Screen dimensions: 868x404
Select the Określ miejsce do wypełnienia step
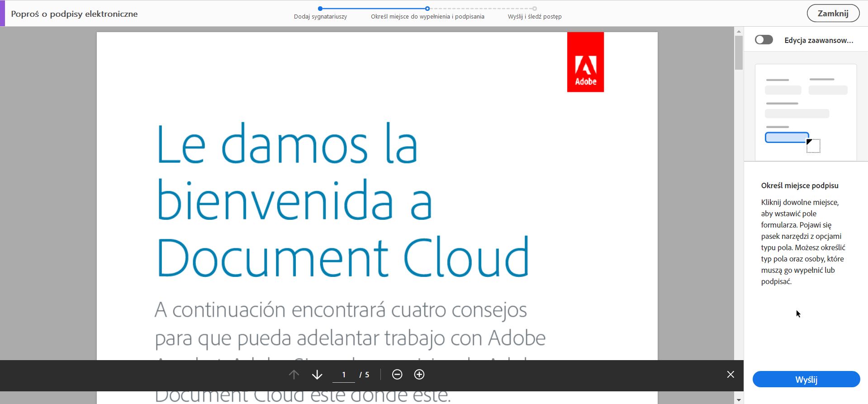click(x=427, y=16)
